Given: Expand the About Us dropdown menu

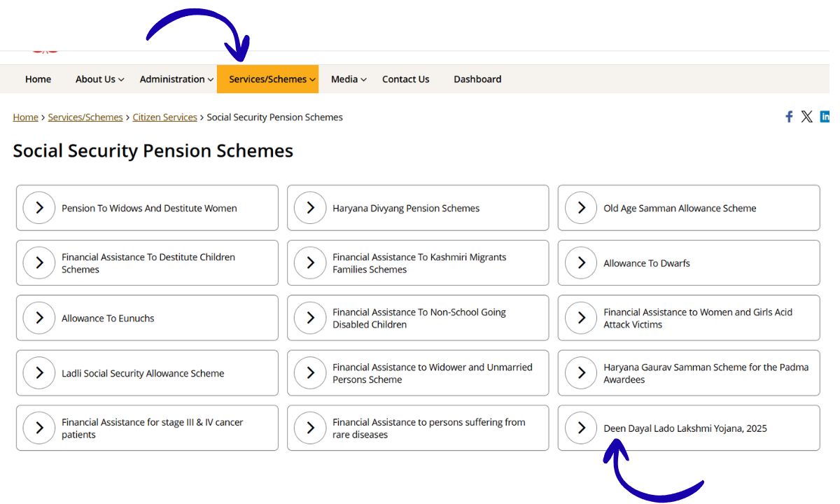Looking at the screenshot, I should 99,79.
